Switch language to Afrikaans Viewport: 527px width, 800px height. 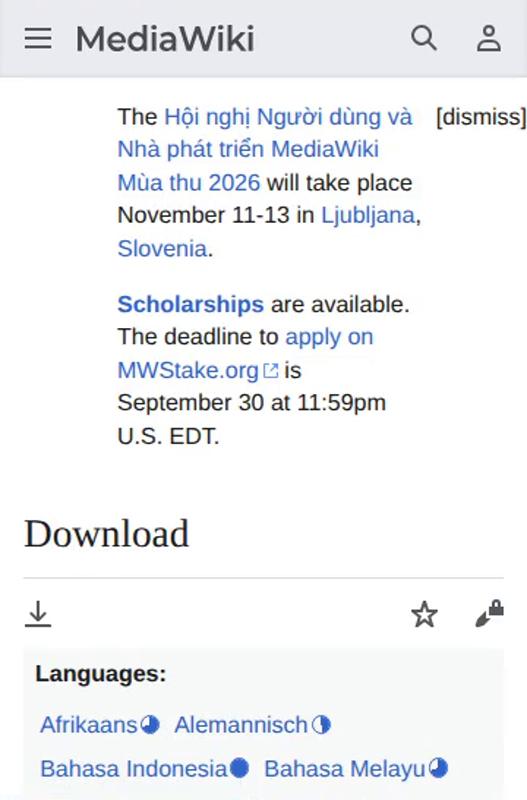coord(89,724)
